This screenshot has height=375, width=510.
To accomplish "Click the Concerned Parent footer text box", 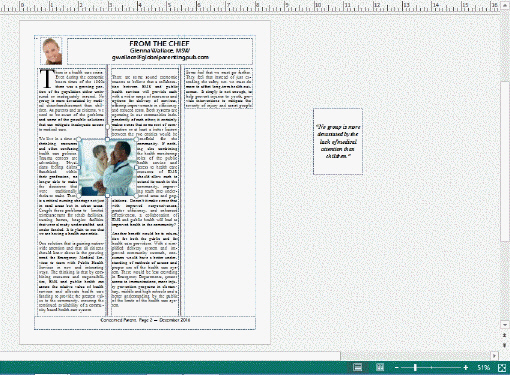I will [145, 323].
